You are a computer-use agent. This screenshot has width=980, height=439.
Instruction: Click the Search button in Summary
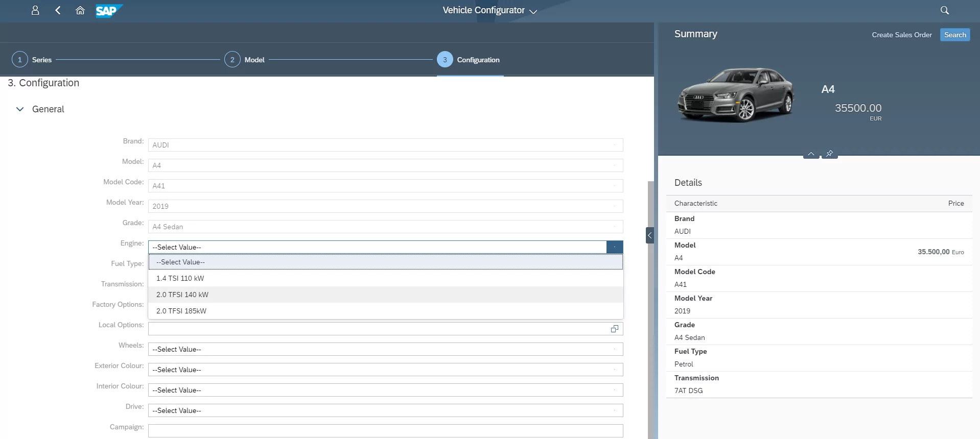pos(955,35)
